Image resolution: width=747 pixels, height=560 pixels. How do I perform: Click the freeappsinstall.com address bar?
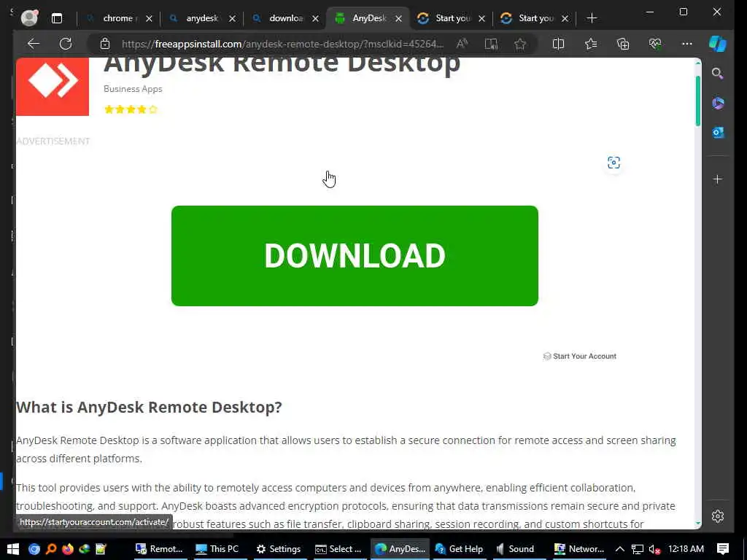[x=282, y=44]
